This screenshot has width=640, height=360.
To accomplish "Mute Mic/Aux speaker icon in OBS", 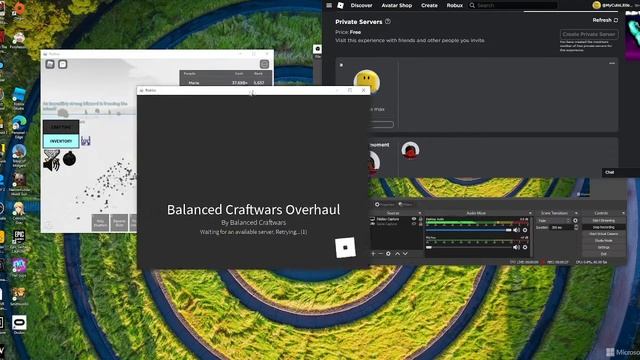I will click(516, 247).
